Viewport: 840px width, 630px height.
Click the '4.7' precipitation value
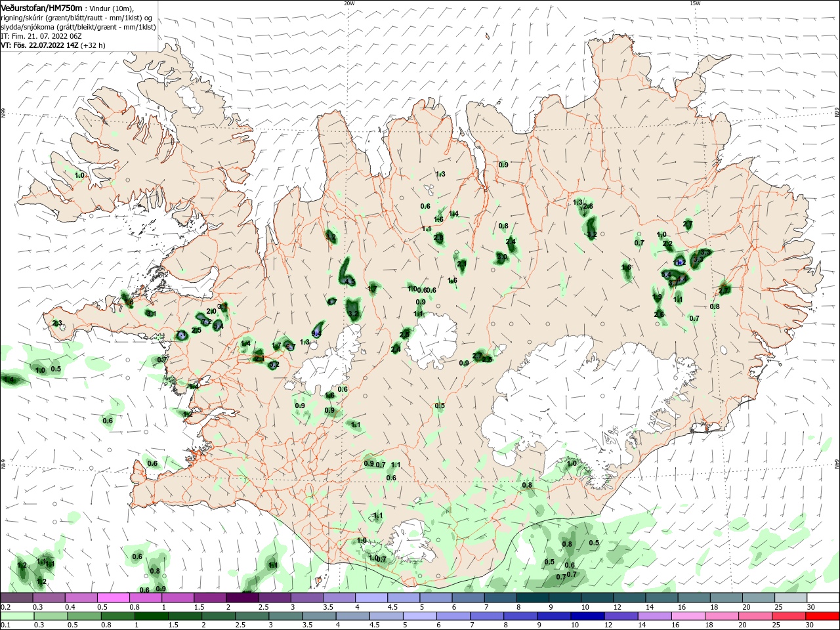[x=331, y=302]
